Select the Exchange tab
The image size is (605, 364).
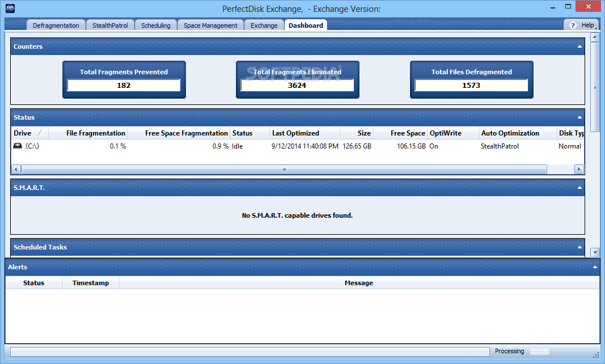[264, 26]
